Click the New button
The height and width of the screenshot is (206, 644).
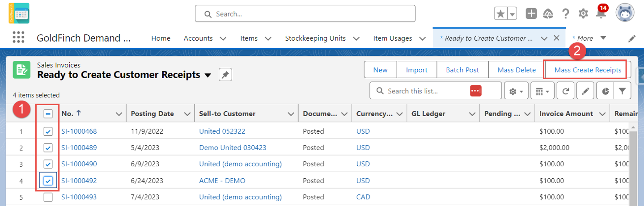[x=381, y=70]
